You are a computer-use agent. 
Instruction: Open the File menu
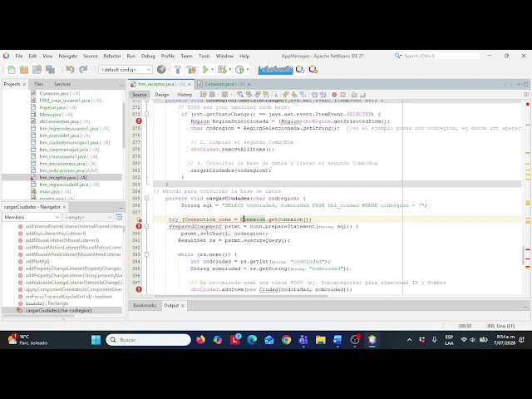[19, 56]
